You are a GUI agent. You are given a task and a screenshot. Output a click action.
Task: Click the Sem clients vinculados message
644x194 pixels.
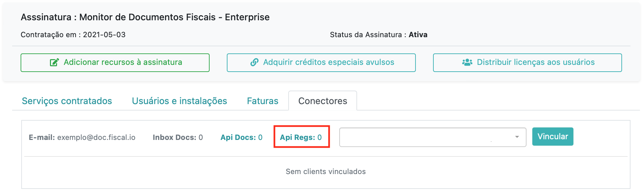[326, 171]
